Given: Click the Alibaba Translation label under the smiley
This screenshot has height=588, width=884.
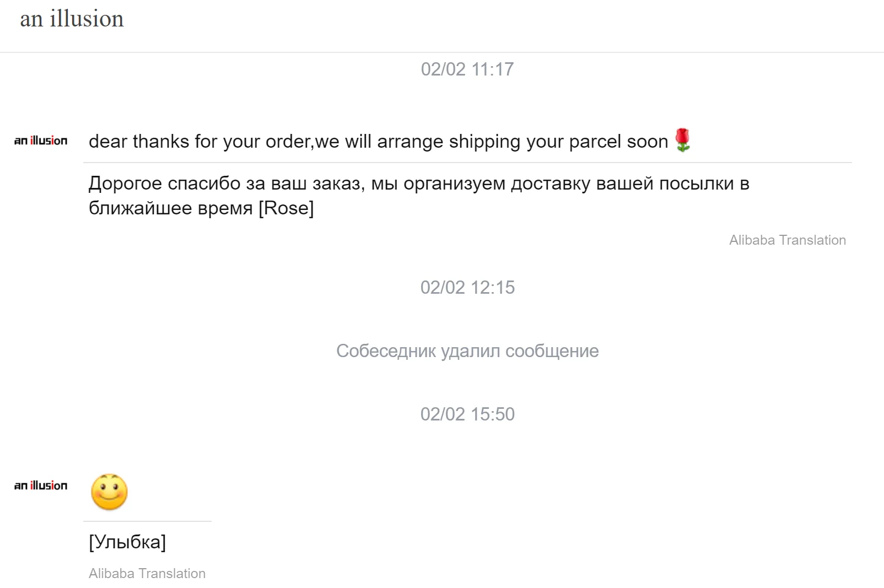Looking at the screenshot, I should 147,574.
